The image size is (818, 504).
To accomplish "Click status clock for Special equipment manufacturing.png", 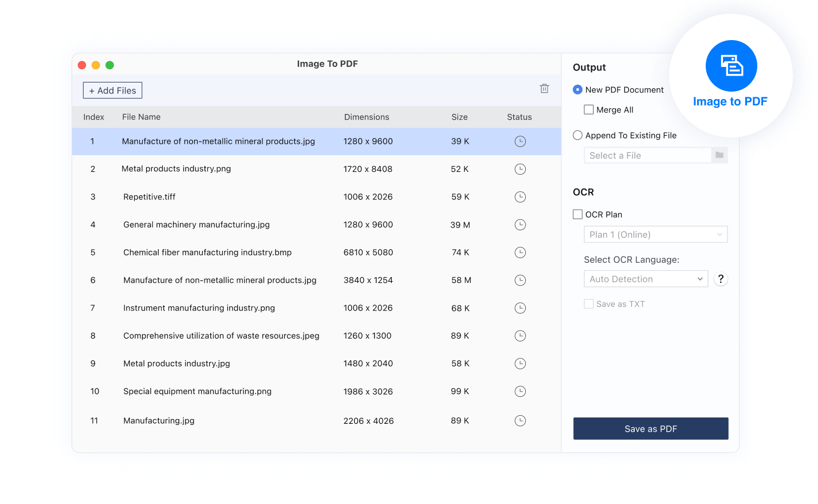I will [x=520, y=392].
